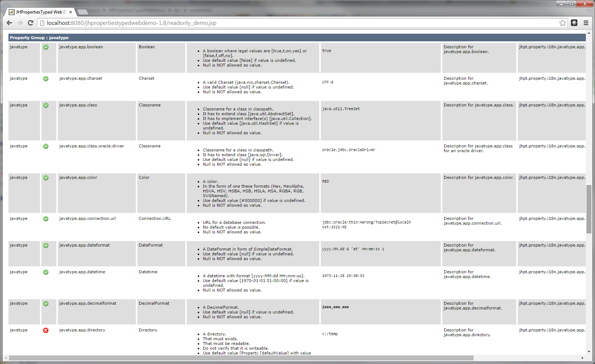The image size is (595, 364).
Task: Click the green check for javatype.app.dateformat
Action: point(46,245)
